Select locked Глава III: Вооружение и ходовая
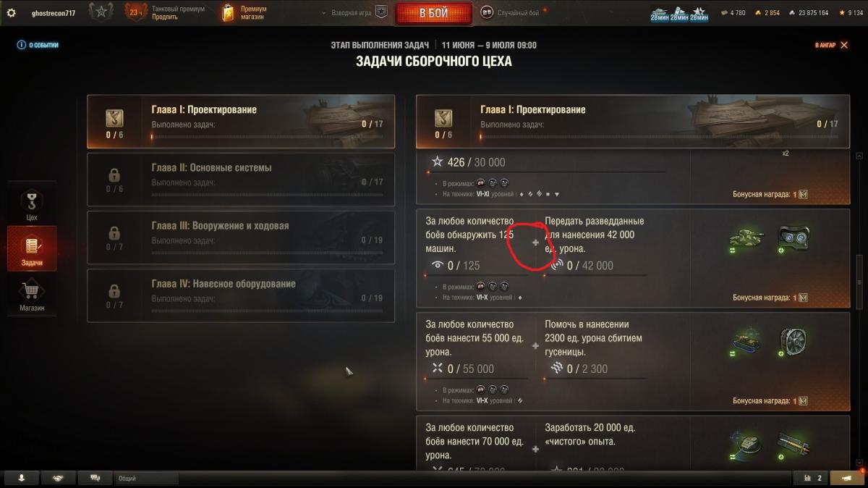The image size is (868, 488). 241,237
